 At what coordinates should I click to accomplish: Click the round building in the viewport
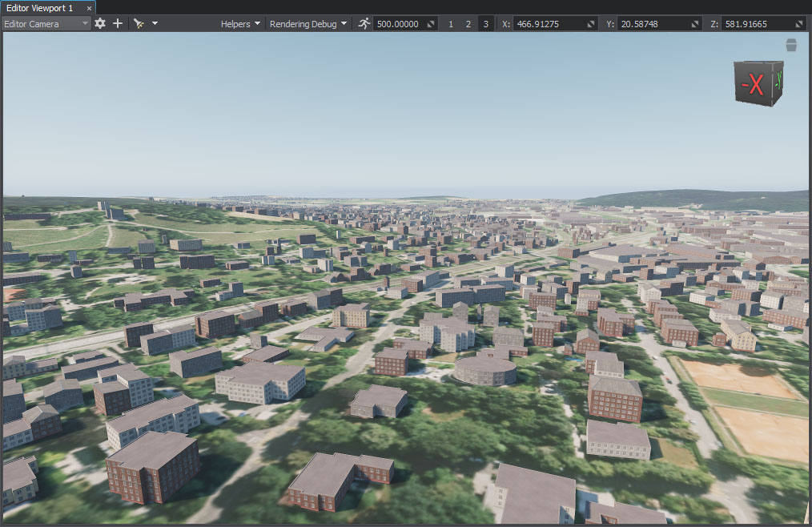click(484, 371)
